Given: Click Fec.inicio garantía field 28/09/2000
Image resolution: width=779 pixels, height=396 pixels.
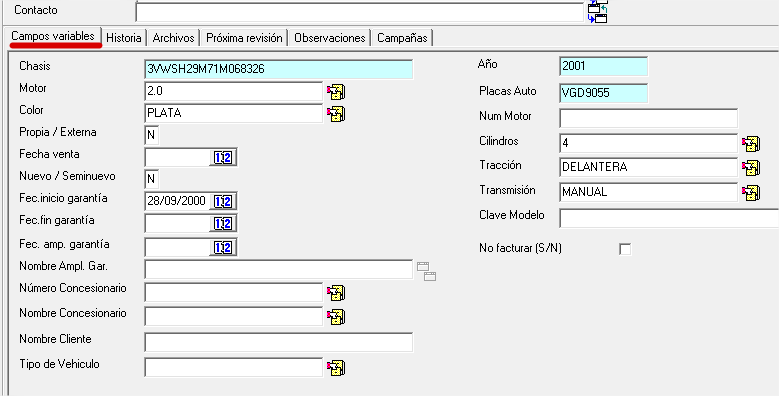Looking at the screenshot, I should click(x=177, y=201).
